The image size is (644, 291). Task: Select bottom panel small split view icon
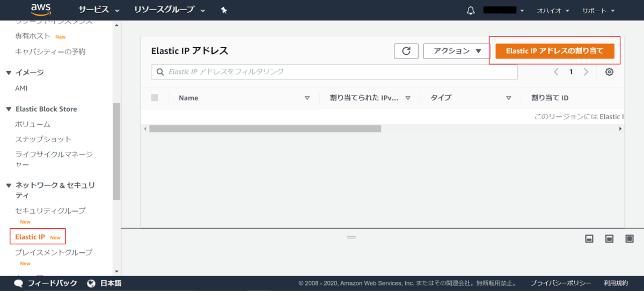coord(589,238)
